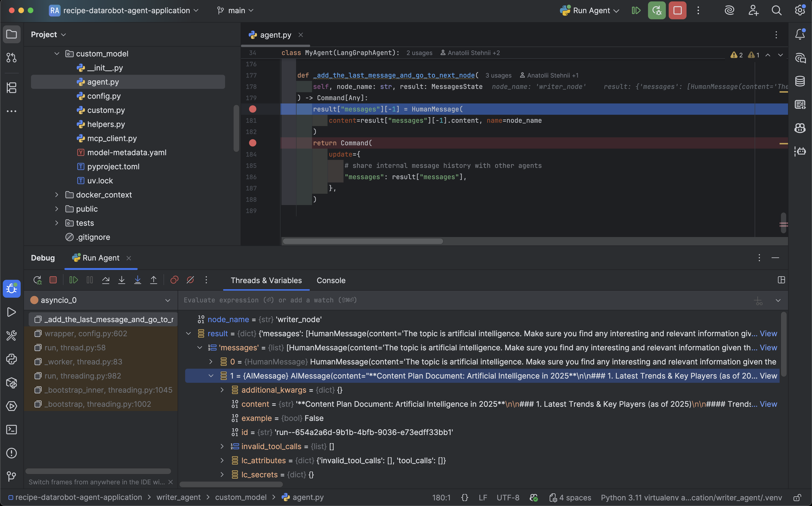The height and width of the screenshot is (506, 812).
Task: Toggle the Mute Breakpoints button
Action: point(190,280)
